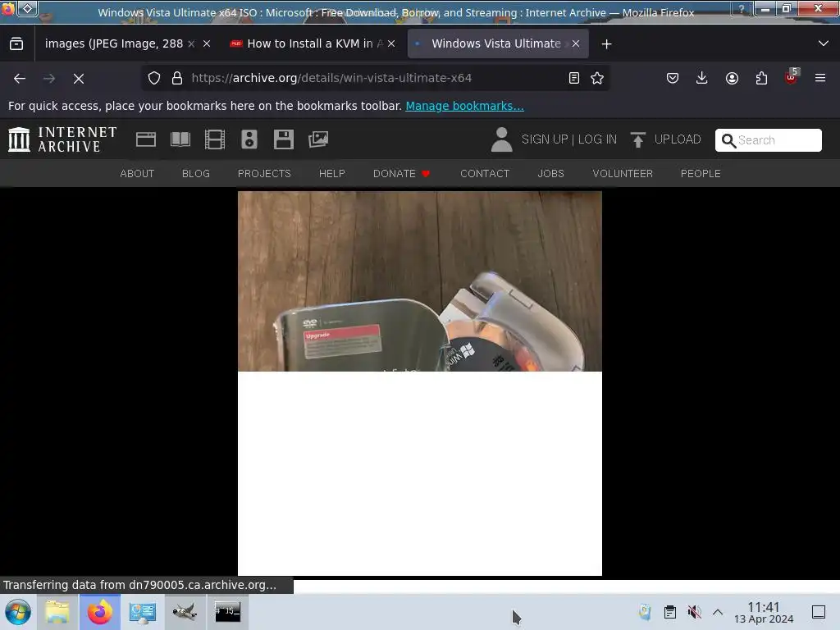Image resolution: width=840 pixels, height=630 pixels.
Task: Bookmark this page with the star icon
Action: 597,78
